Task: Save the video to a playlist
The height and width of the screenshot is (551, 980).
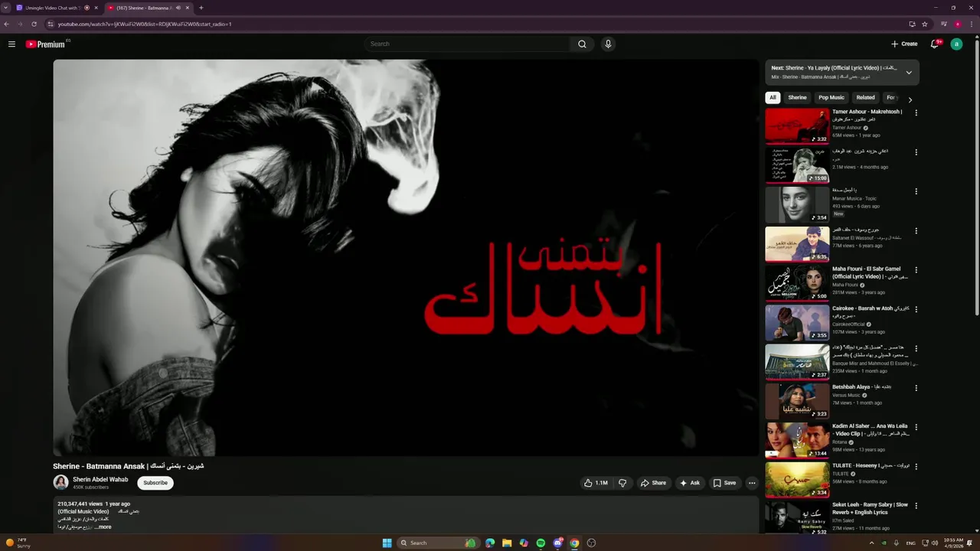Action: [x=724, y=483]
